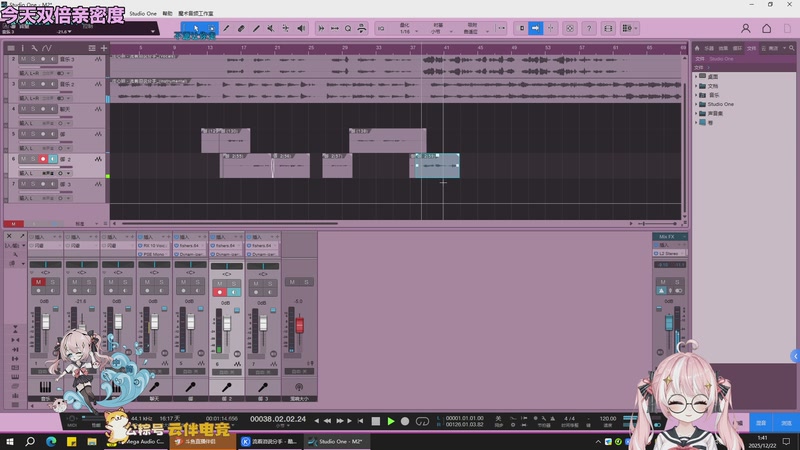Open the Studio One menu

point(143,13)
